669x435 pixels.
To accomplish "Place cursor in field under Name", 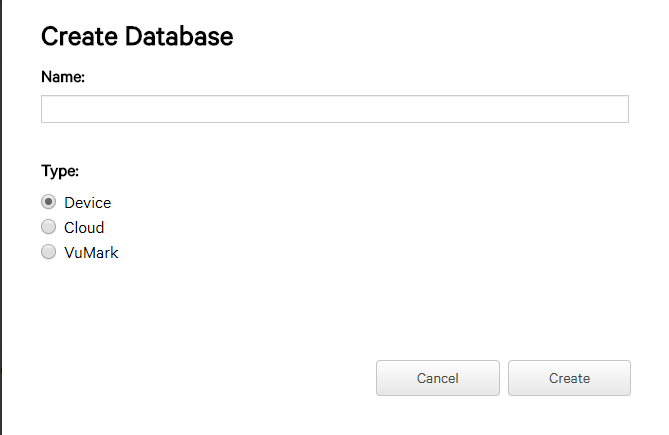I will point(335,109).
